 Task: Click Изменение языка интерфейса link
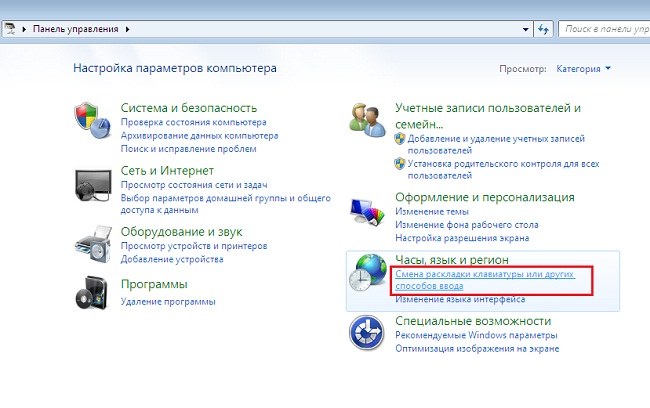[460, 299]
